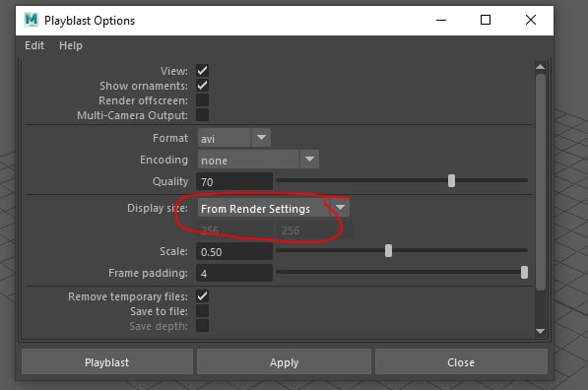
Task: Enable Render offscreen checkbox
Action: tap(202, 100)
